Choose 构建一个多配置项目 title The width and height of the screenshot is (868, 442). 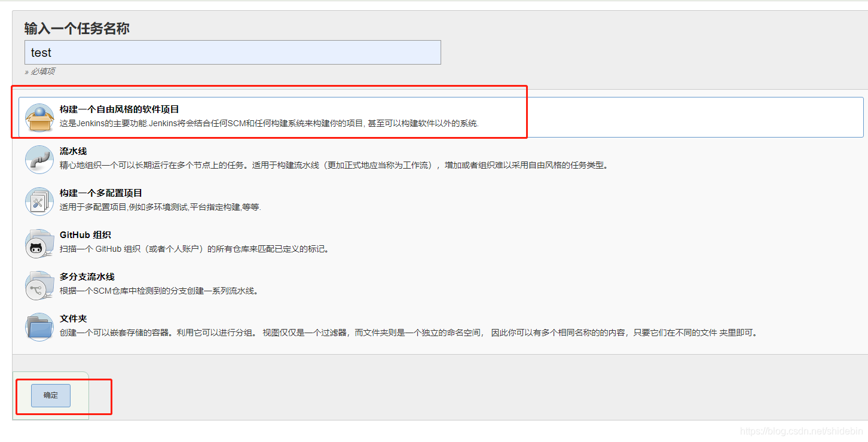click(101, 193)
